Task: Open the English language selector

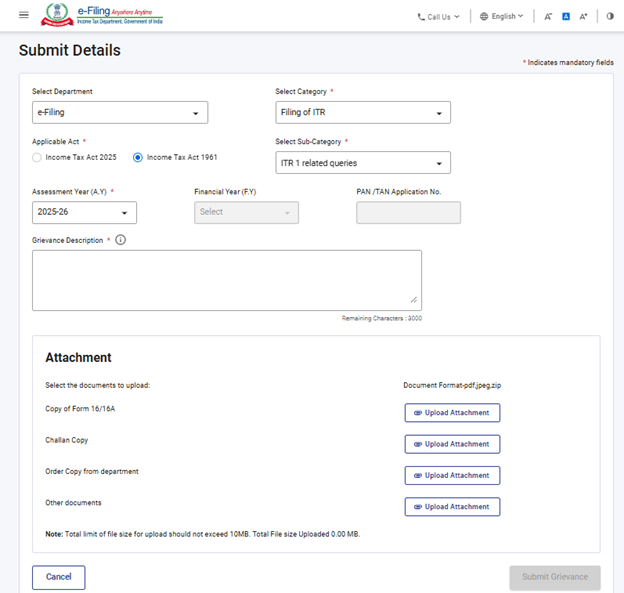Action: [501, 16]
